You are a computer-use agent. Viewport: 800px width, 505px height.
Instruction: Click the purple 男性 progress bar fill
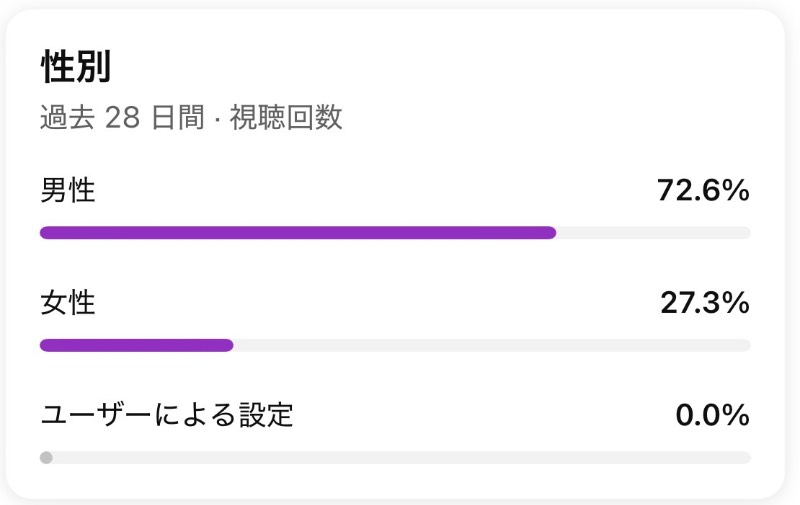point(298,233)
